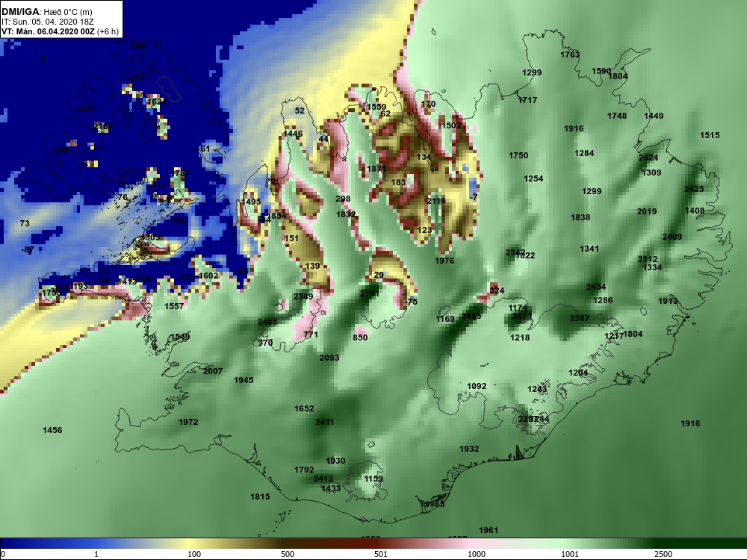This screenshot has height=560, width=747.
Task: Click the map value 2367
Action: 580,318
